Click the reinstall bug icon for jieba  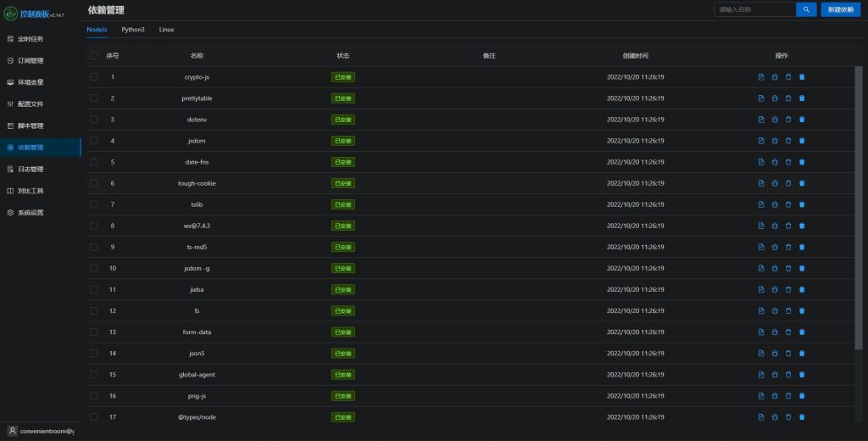tap(775, 289)
